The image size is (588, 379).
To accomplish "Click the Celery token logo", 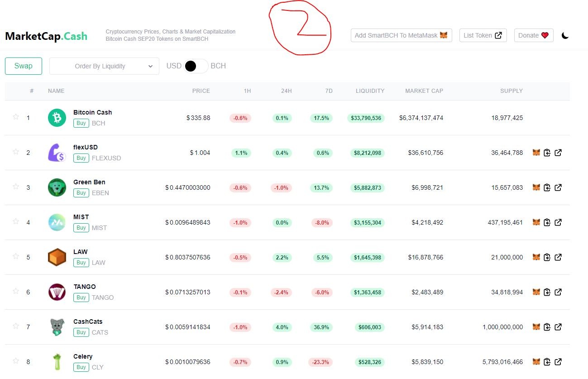I will (x=57, y=362).
